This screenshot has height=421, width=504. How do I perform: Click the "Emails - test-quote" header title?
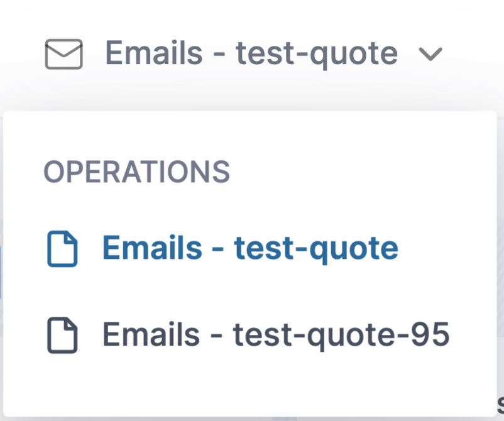click(x=251, y=53)
